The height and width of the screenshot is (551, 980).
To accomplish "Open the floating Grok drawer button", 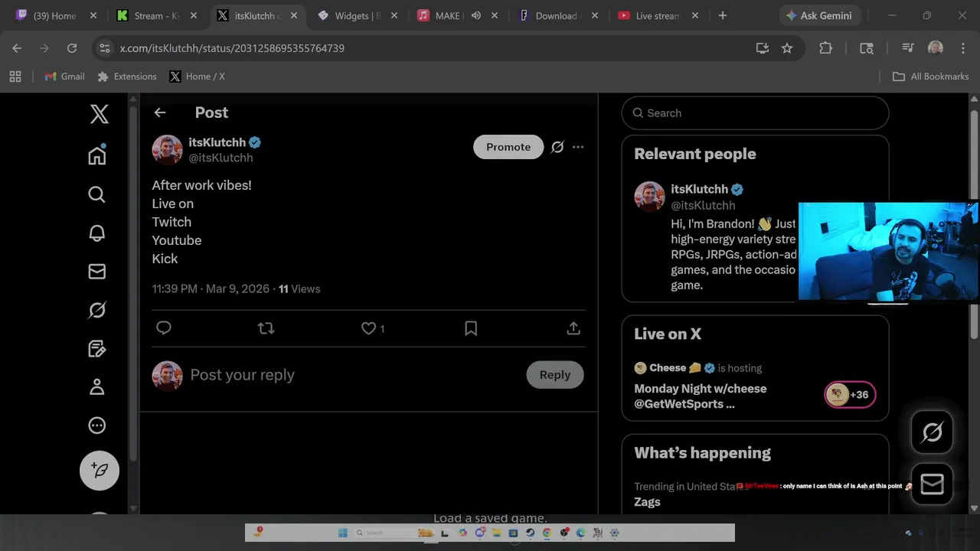I will (x=932, y=432).
